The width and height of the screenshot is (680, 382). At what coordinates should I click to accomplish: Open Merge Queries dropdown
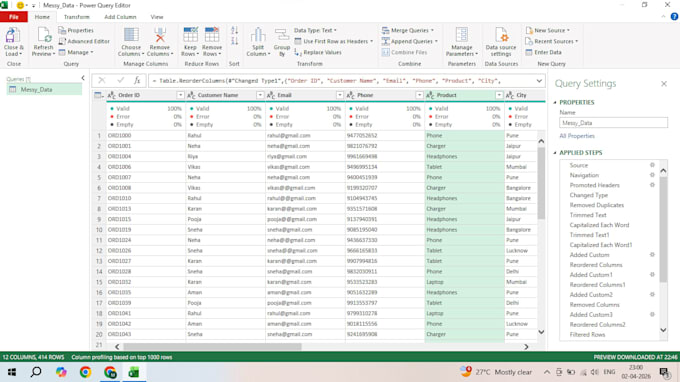click(408, 30)
